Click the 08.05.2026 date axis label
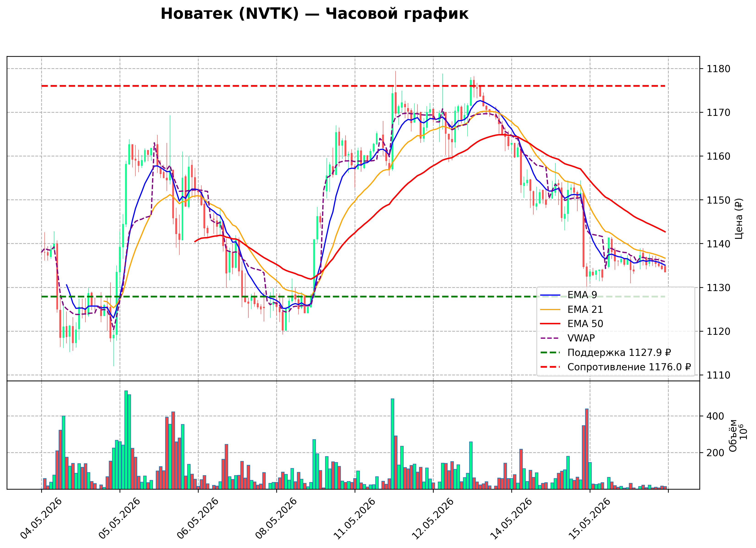The height and width of the screenshot is (548, 756). [276, 518]
